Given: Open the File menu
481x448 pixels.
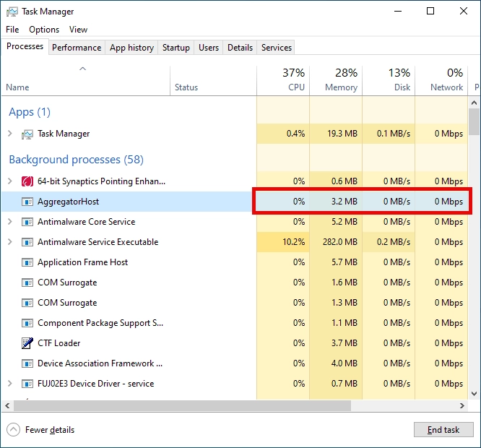Looking at the screenshot, I should (x=12, y=30).
